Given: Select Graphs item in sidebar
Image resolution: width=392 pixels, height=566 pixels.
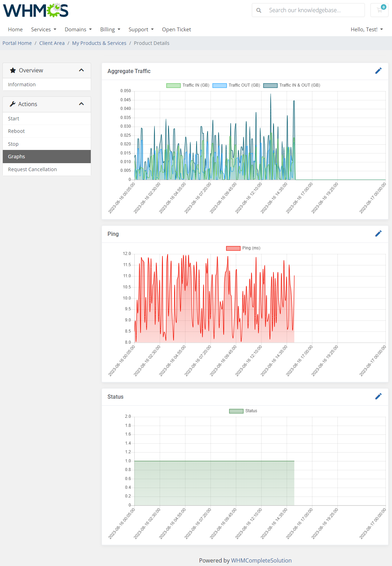Looking at the screenshot, I should [x=47, y=157].
